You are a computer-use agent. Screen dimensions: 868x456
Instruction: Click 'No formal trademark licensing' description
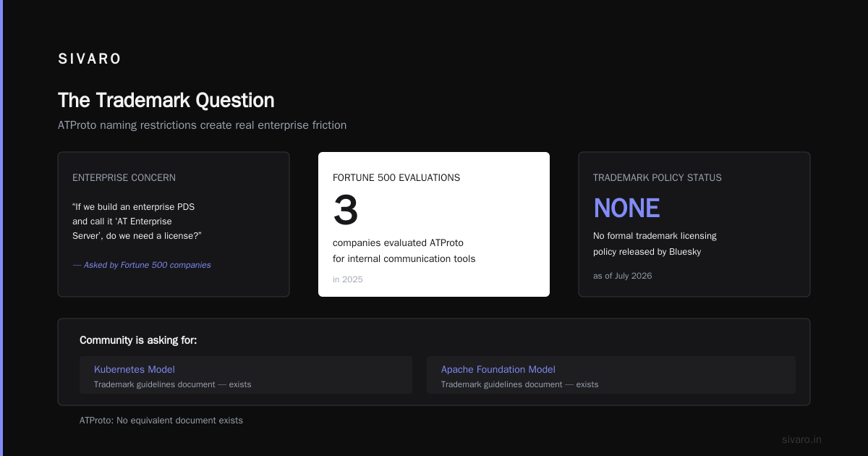tap(655, 244)
